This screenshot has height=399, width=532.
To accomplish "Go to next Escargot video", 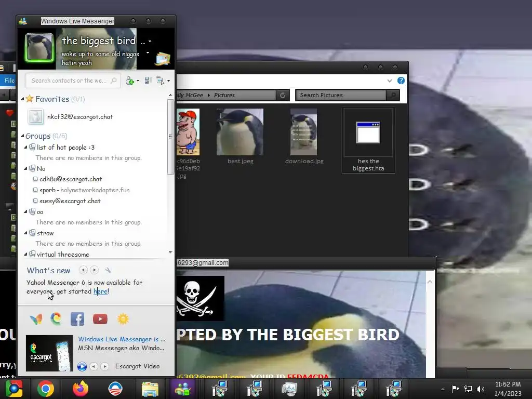I will (x=104, y=366).
